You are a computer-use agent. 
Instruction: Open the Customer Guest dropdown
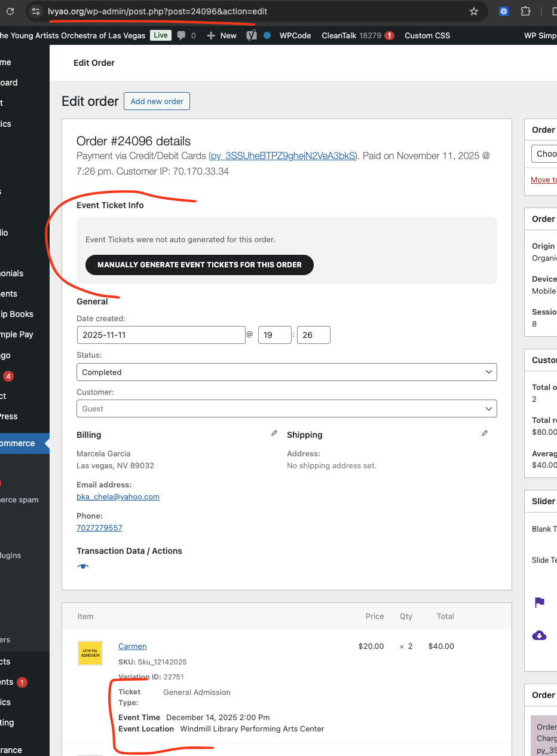pos(286,409)
